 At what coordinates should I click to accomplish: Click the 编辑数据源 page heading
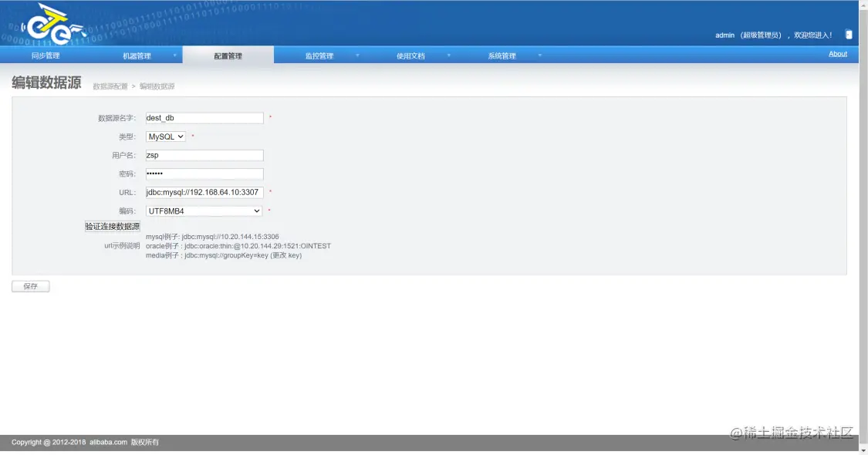coord(46,83)
